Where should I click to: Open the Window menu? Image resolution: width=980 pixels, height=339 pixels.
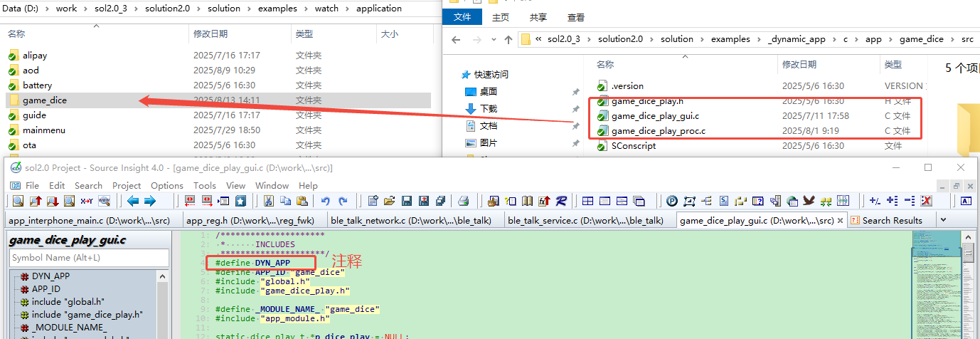click(x=272, y=185)
